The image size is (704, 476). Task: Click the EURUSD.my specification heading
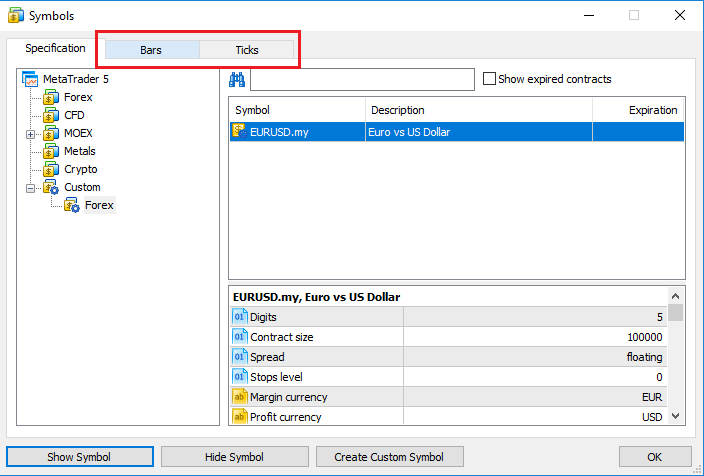coord(317,297)
